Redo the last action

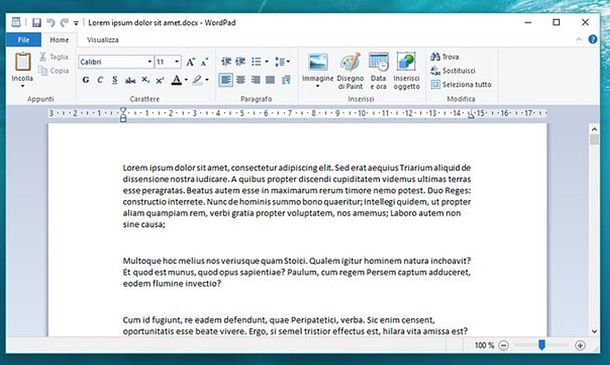coord(64,23)
